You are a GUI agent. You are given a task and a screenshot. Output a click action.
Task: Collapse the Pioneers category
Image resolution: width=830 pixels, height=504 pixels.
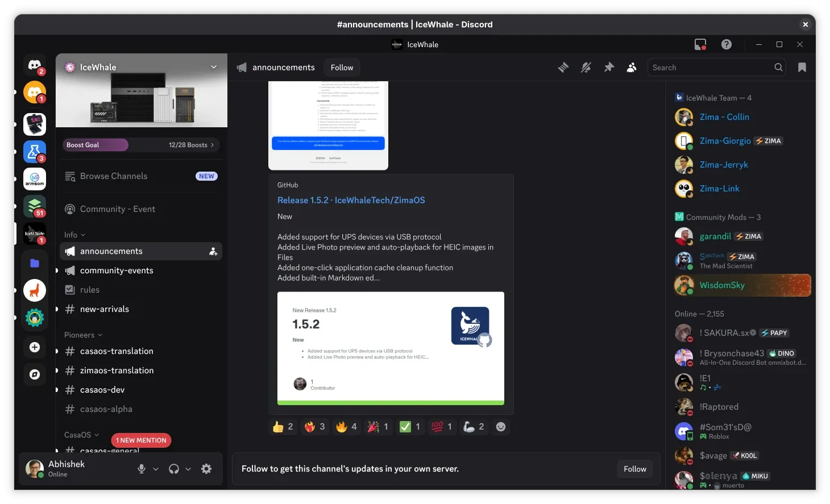point(82,335)
